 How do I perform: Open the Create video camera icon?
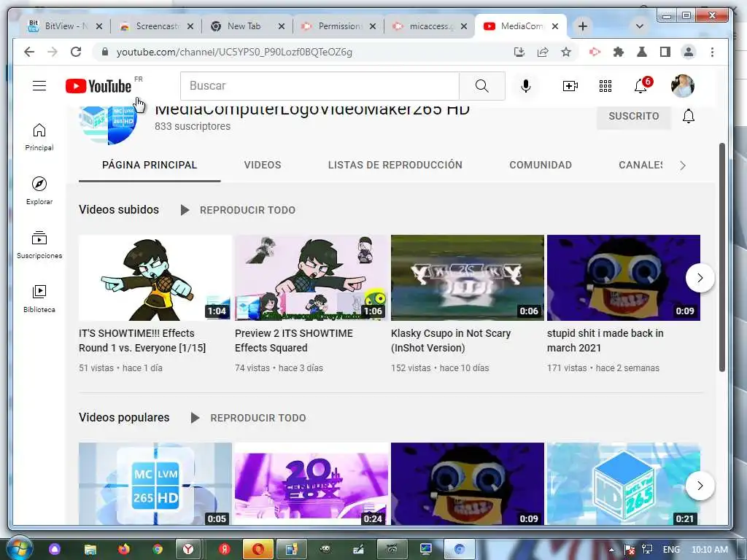coord(570,86)
